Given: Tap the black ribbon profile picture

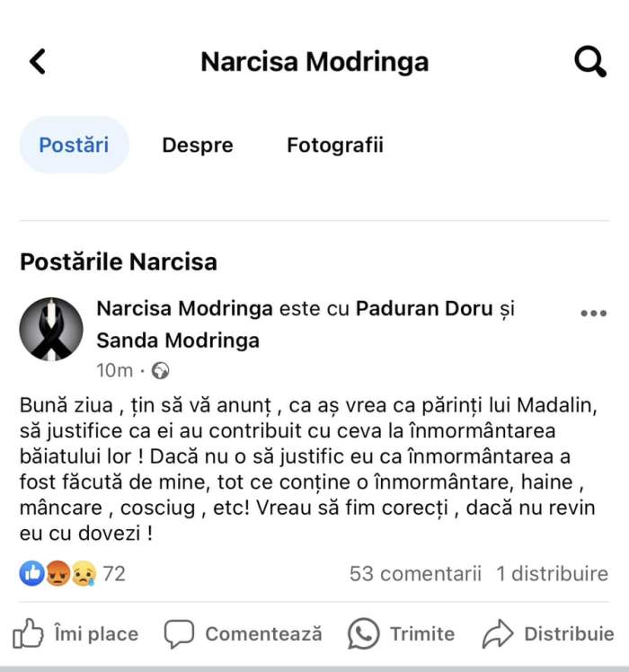Looking at the screenshot, I should 51,330.
